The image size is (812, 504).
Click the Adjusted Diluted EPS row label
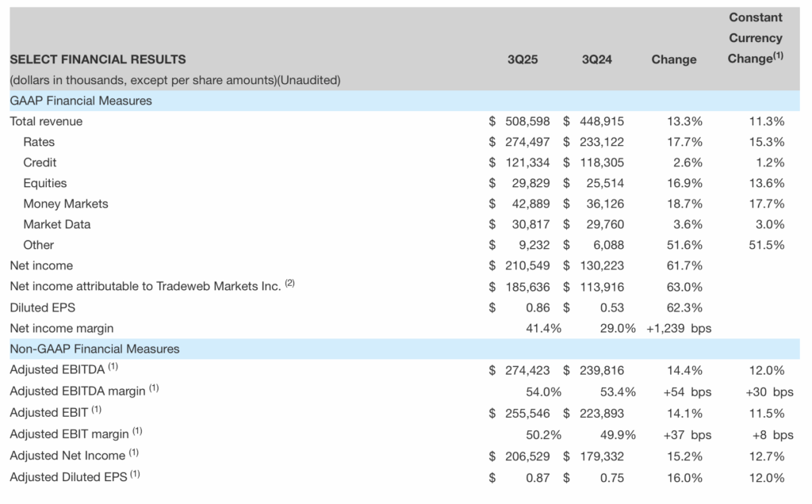[x=68, y=478]
